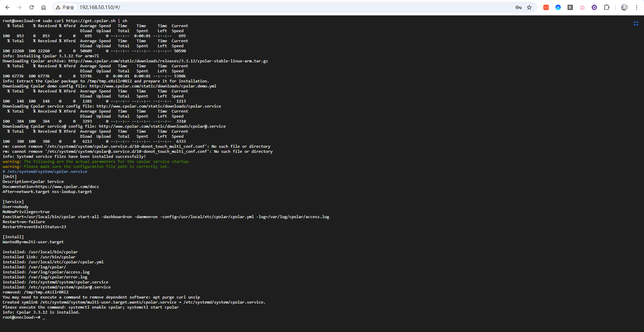The image size is (644, 332).
Task: Click the https://www.cpolar.com/docs documentation URL
Action: pos(67,187)
